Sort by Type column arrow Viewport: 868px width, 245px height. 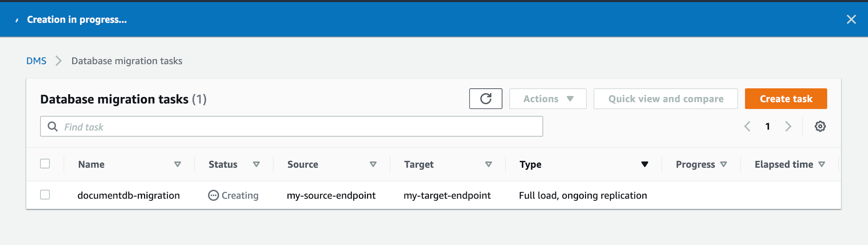click(x=644, y=164)
